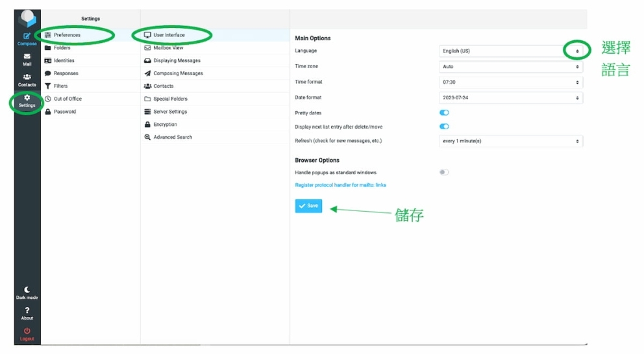Viewport: 644px width, 354px height.
Task: Open the Date format dropdown
Action: point(510,98)
